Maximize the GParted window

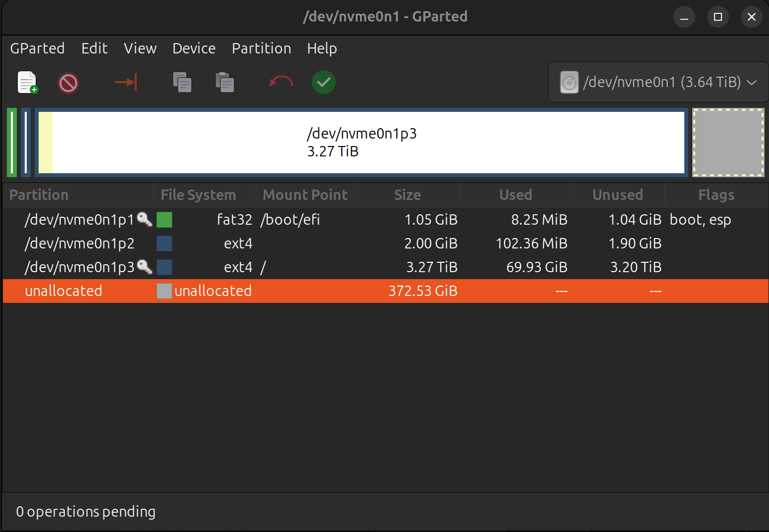[x=718, y=17]
